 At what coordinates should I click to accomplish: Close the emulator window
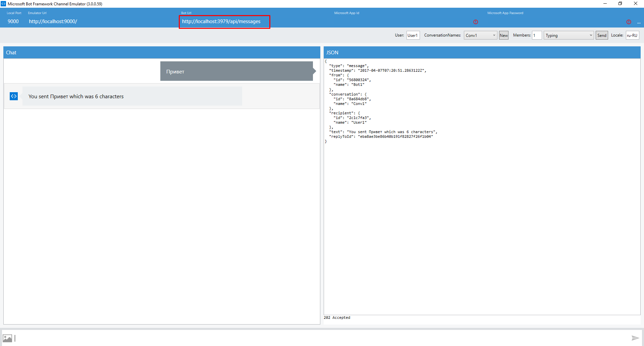coord(636,4)
